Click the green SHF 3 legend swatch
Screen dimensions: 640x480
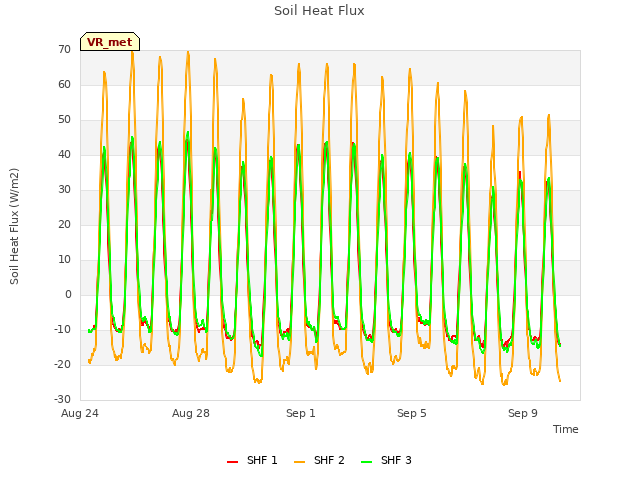367,462
